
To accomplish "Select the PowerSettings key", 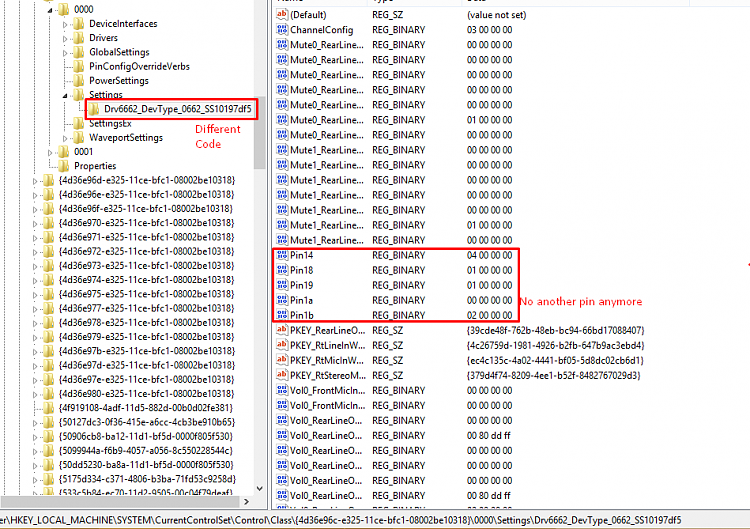I will tap(119, 80).
